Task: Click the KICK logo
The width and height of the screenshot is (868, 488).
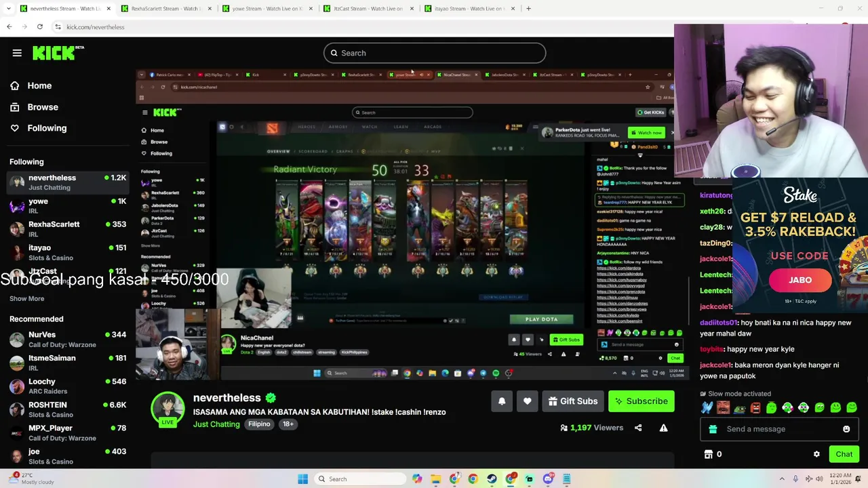Action: (x=58, y=53)
